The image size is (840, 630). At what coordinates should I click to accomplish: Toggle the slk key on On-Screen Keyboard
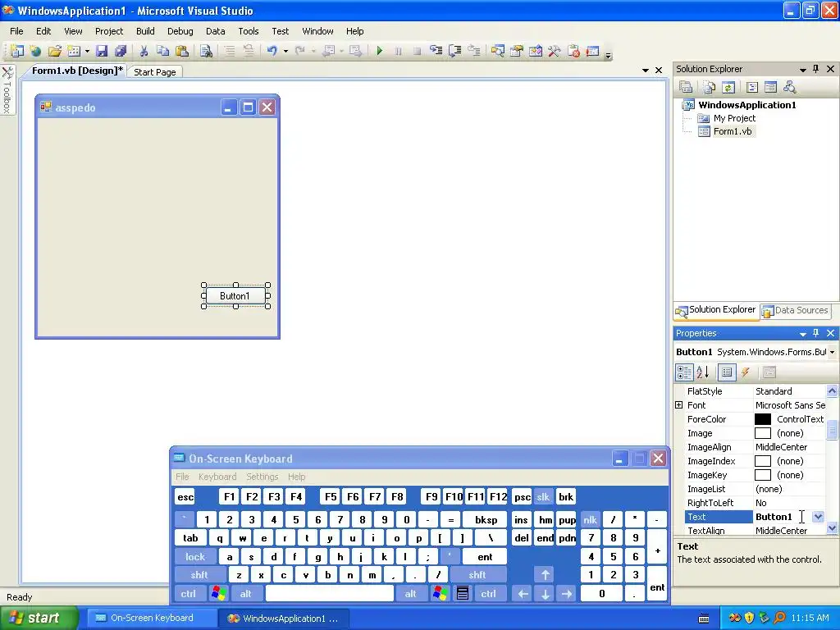coord(543,496)
